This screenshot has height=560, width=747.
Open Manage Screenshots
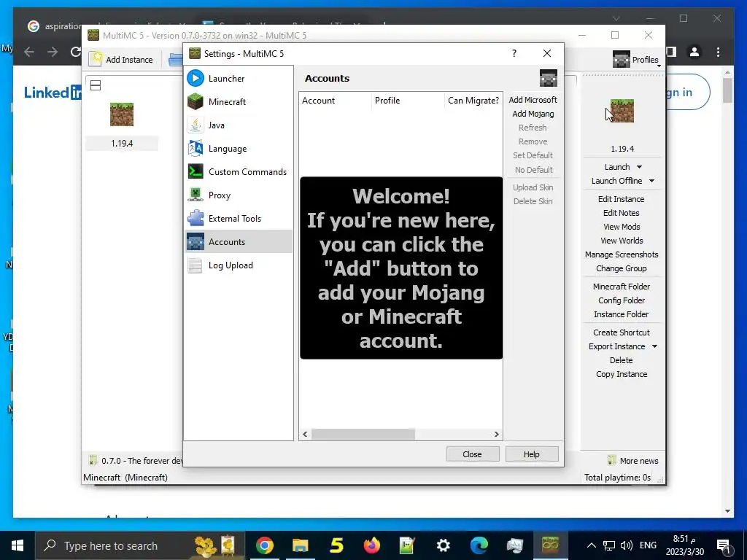point(622,254)
